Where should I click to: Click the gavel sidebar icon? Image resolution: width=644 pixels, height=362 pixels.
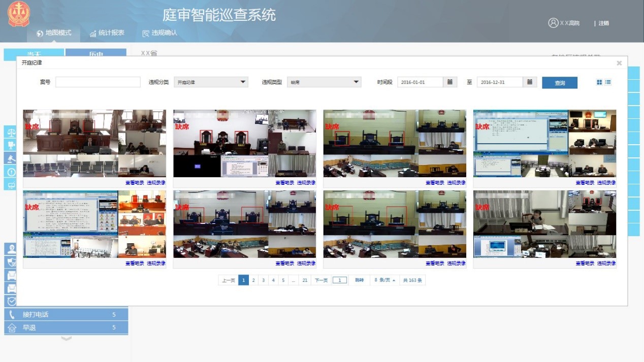coord(10,158)
